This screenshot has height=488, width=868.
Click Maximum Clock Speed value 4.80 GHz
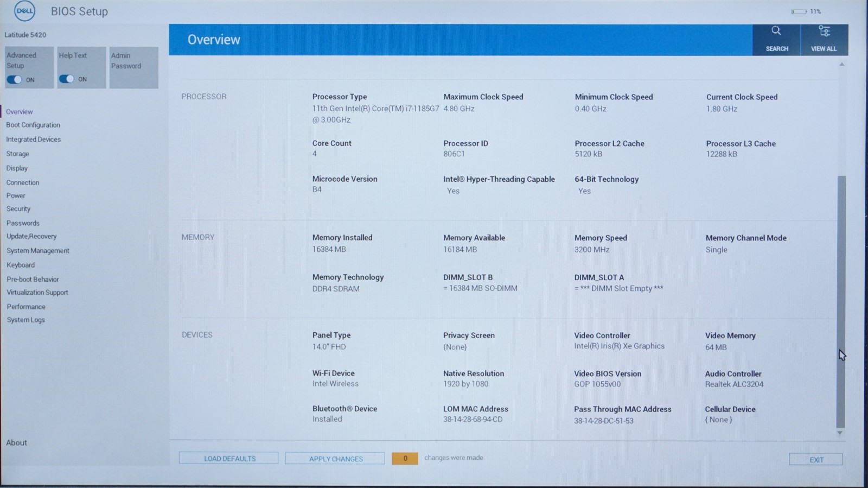pyautogui.click(x=459, y=109)
